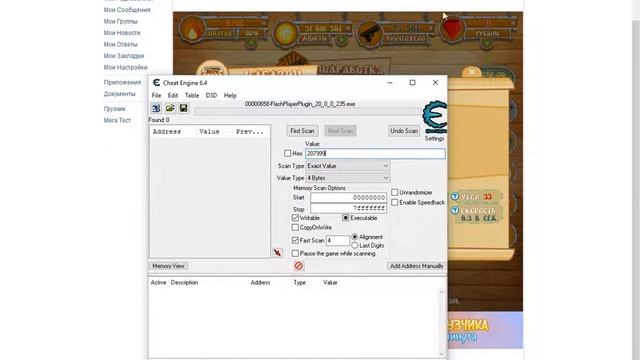Open the process selector icon
The width and height of the screenshot is (640, 360).
pos(156,108)
